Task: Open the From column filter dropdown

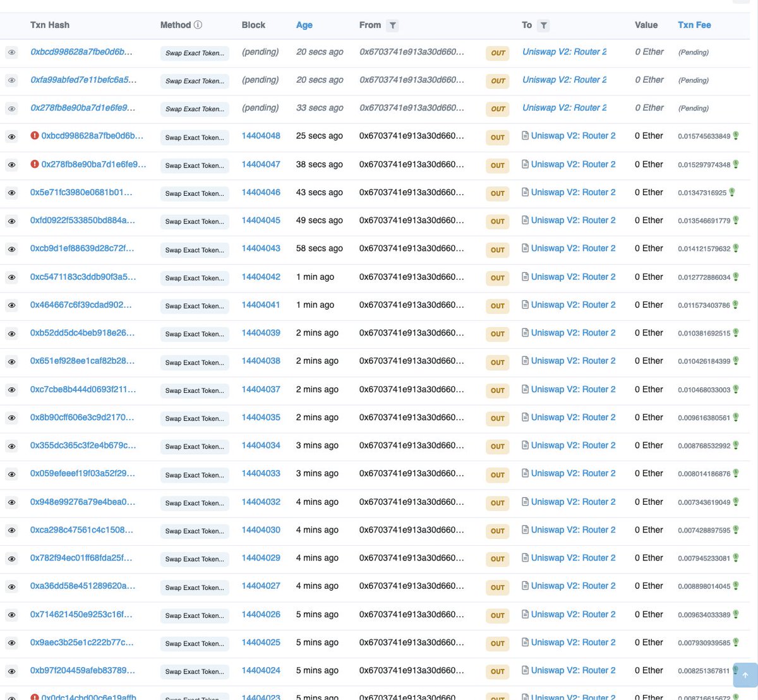Action: pyautogui.click(x=393, y=25)
